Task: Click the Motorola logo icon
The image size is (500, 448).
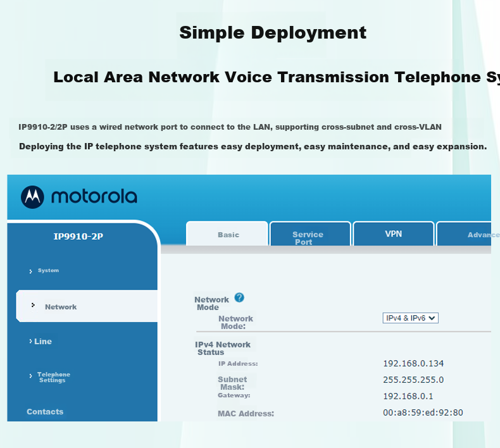Action: (32, 197)
